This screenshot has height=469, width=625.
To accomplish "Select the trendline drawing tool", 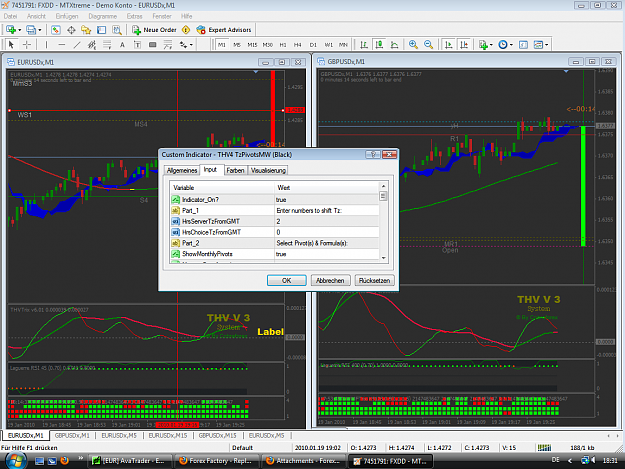I will coord(77,45).
